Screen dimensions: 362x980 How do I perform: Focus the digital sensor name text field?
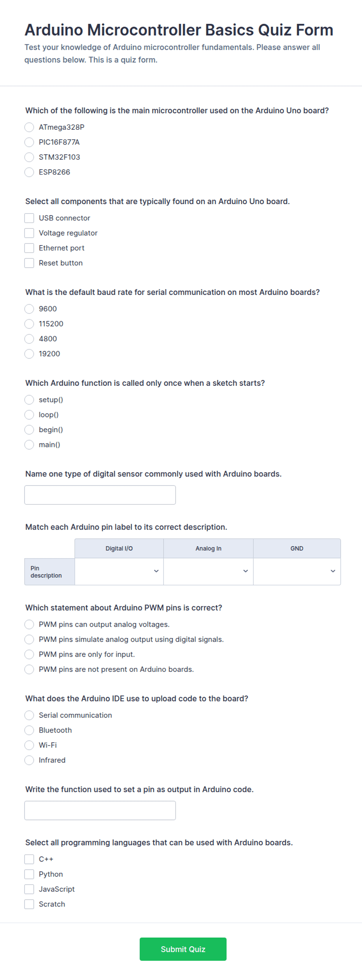(x=100, y=495)
